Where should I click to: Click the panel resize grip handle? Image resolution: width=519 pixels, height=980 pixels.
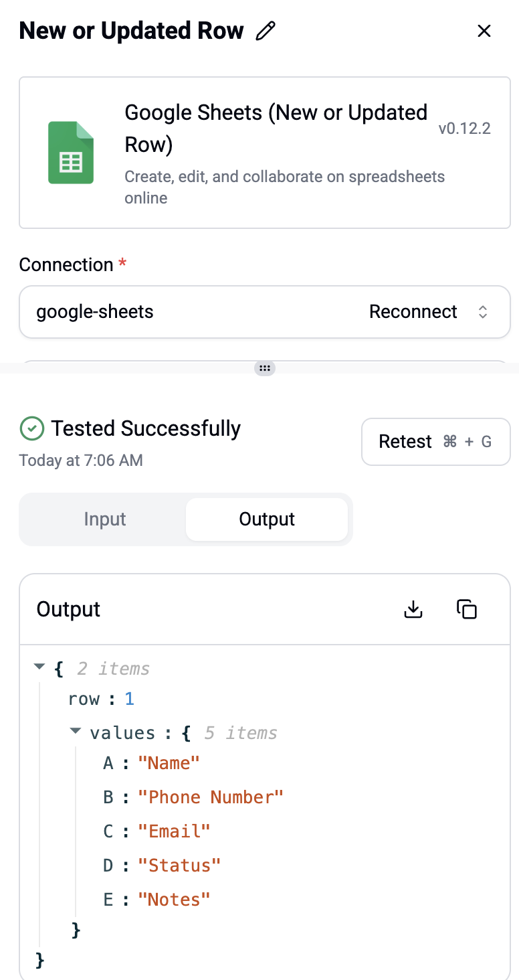coord(265,367)
